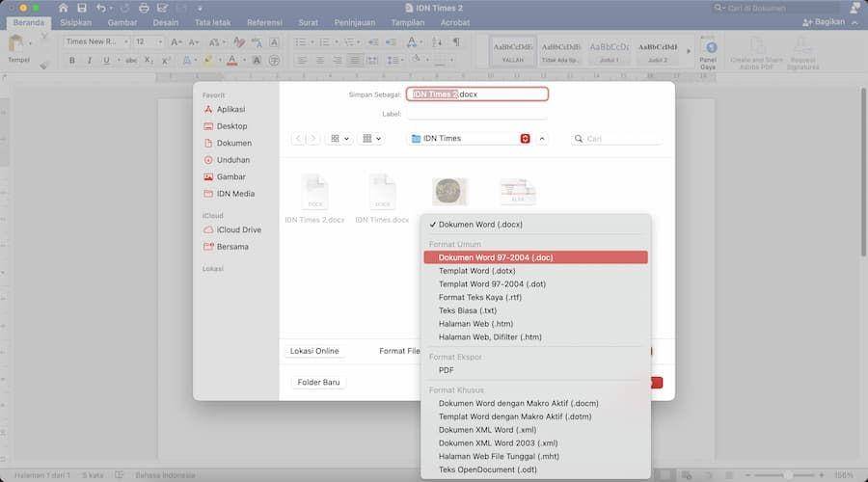
Task: Go back in the file browser
Action: 298,139
